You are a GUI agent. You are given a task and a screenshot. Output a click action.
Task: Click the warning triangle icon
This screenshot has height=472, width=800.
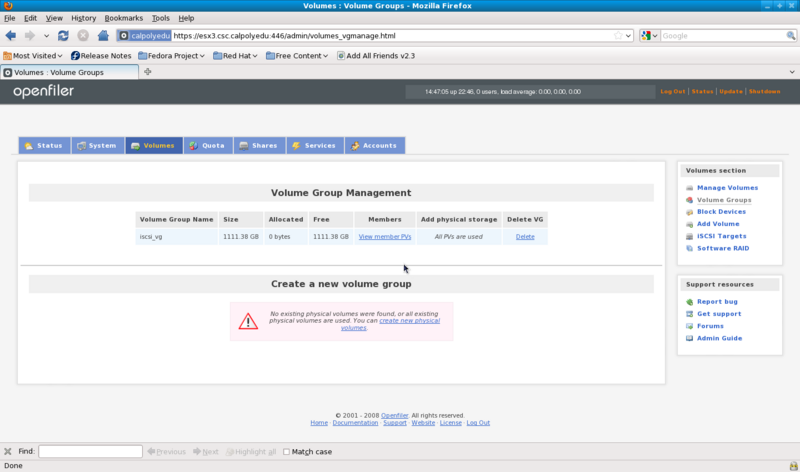(x=248, y=321)
